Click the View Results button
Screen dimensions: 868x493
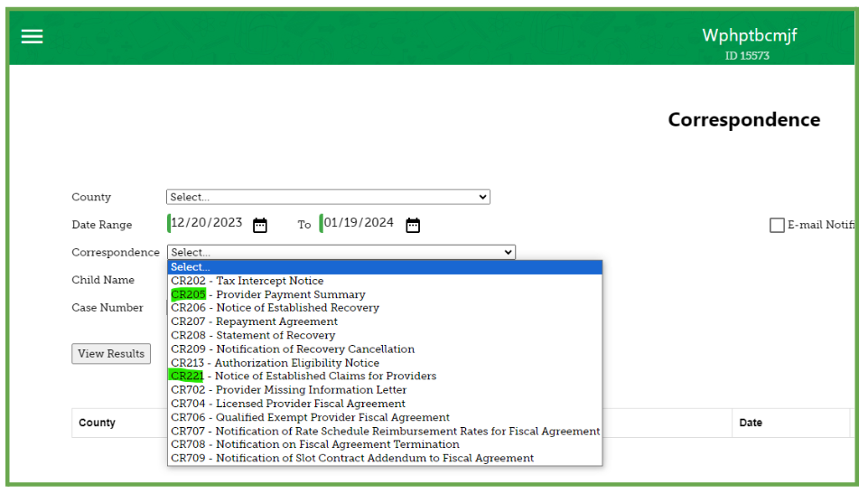click(111, 354)
